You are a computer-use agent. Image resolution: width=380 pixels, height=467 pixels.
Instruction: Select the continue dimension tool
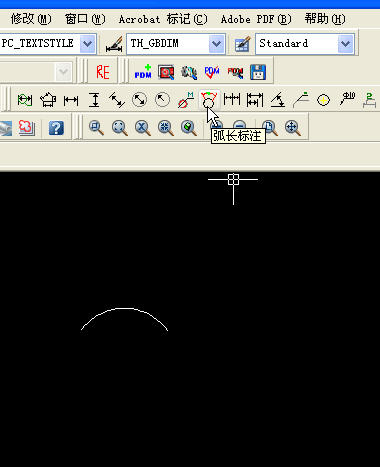232,99
